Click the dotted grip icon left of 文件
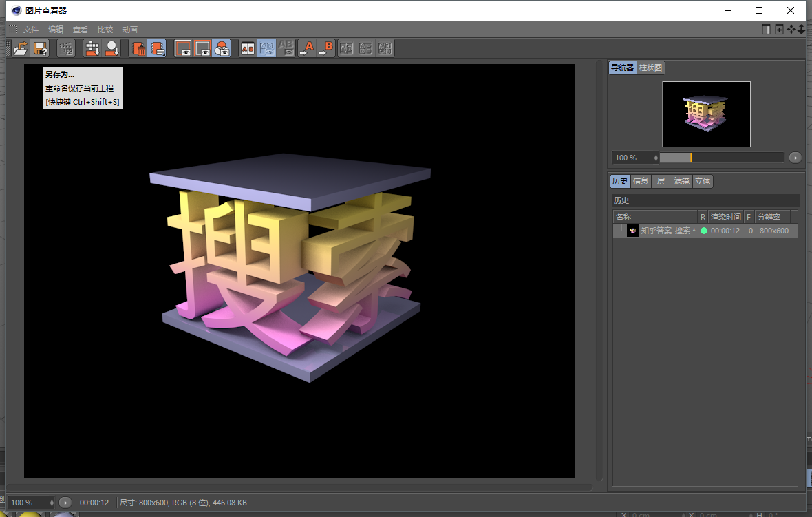The width and height of the screenshot is (812, 517). pyautogui.click(x=13, y=30)
